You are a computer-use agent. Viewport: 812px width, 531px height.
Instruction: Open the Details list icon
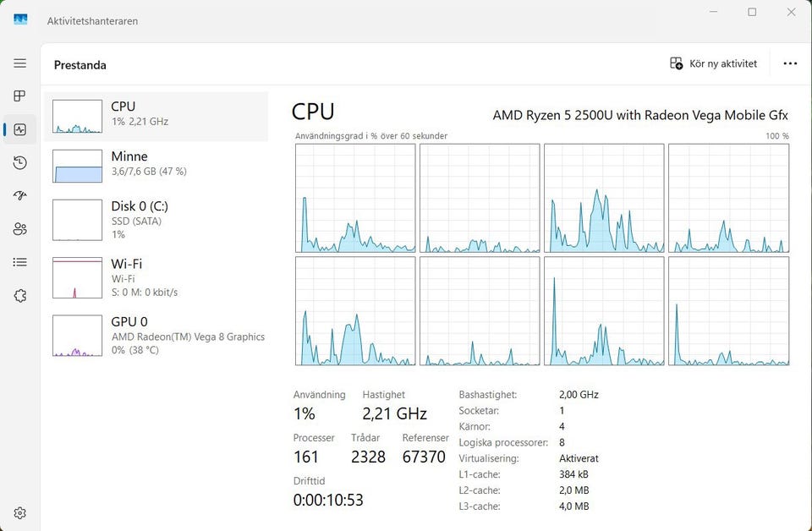pyautogui.click(x=20, y=262)
